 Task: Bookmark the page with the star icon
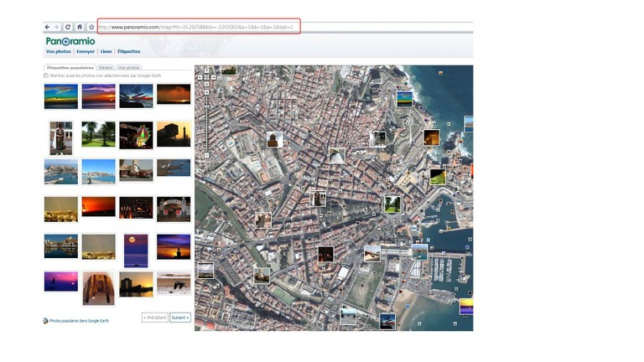(x=91, y=27)
